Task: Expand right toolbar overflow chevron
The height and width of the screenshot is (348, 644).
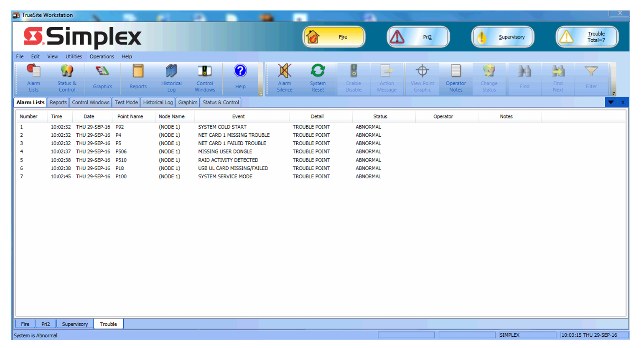Action: (x=614, y=94)
